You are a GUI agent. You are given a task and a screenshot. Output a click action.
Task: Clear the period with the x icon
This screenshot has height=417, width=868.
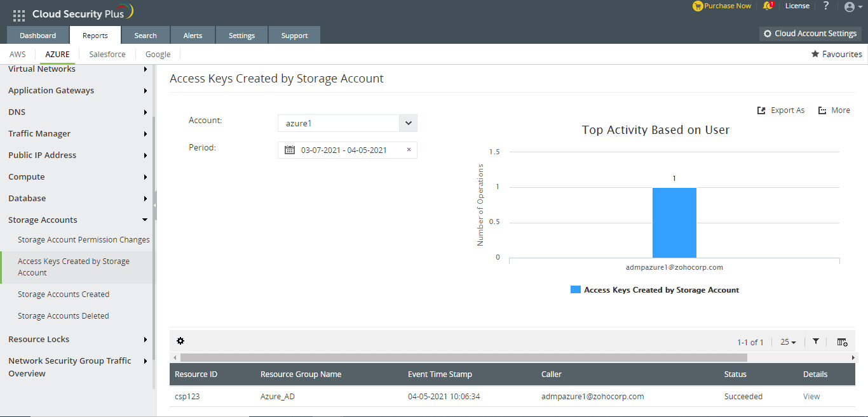tap(409, 150)
